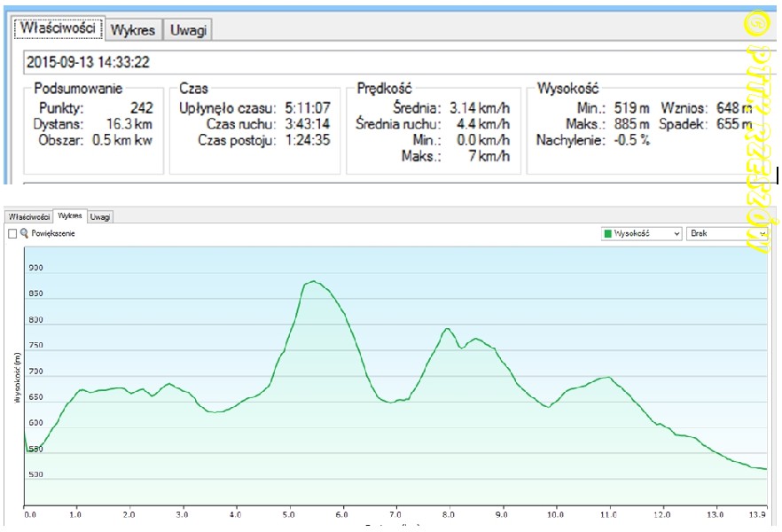The height and width of the screenshot is (532, 782).
Task: Expand the Brak secondary series dropdown
Action: pos(727,233)
